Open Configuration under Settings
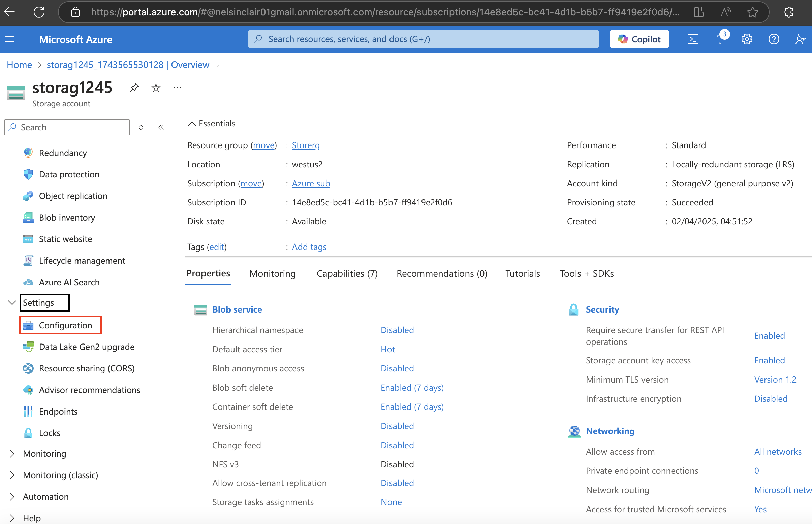812x524 pixels. 60,325
